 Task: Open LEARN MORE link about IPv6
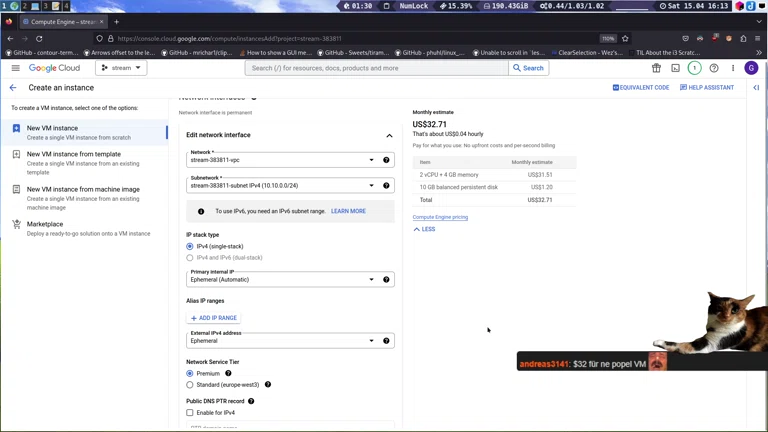(x=348, y=211)
